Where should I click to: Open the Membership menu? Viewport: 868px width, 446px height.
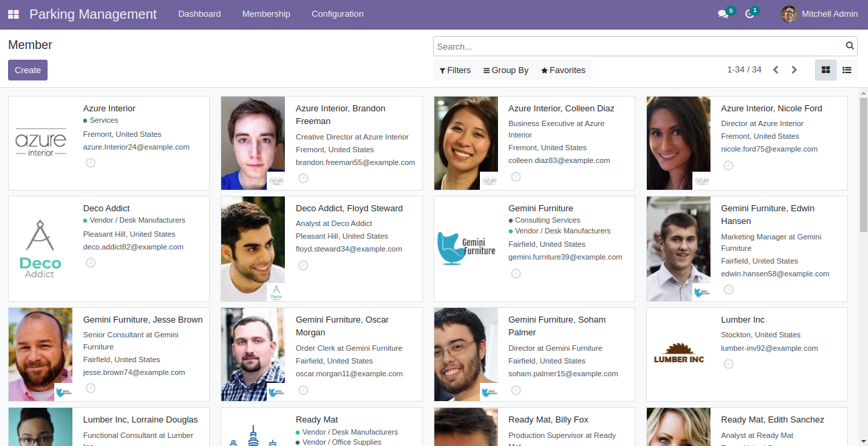(266, 14)
